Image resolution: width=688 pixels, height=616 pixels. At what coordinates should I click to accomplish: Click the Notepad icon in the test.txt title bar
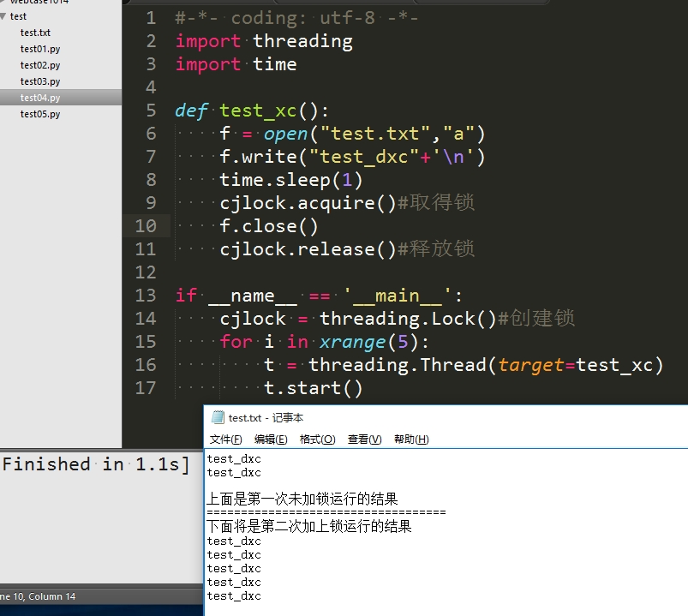(217, 417)
